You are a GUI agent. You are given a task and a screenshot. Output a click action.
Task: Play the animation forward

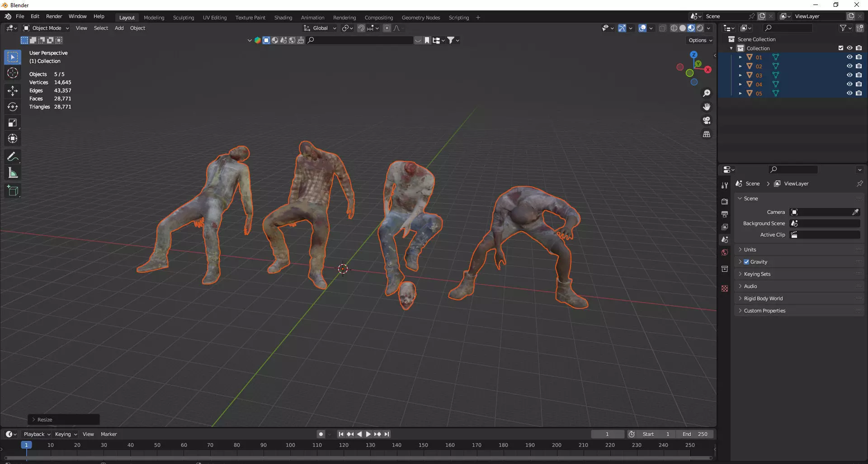coord(368,434)
